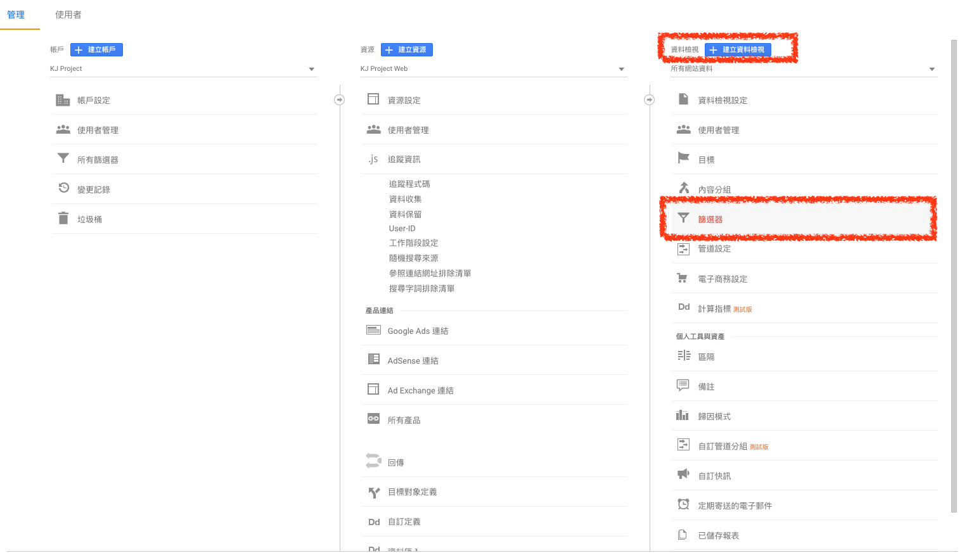Viewport: 976px width, 560px height.
Task: Click the 備註 comment icon
Action: click(683, 385)
